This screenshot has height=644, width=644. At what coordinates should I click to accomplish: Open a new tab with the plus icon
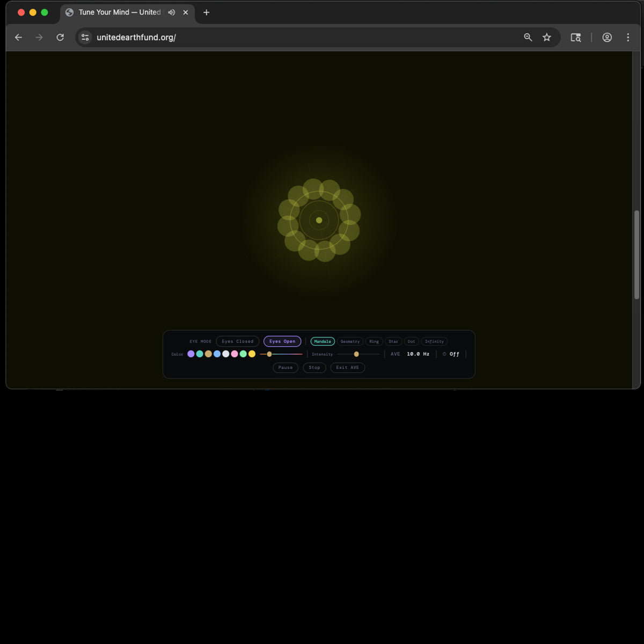pyautogui.click(x=206, y=12)
